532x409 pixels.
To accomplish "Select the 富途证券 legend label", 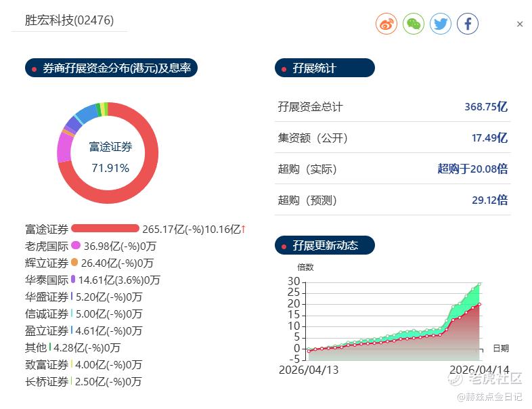I will click(47, 229).
